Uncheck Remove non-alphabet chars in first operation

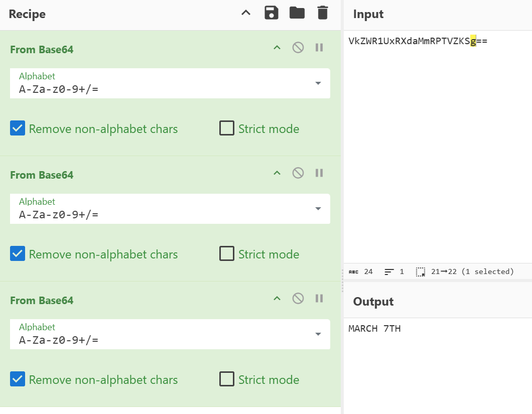pyautogui.click(x=18, y=129)
